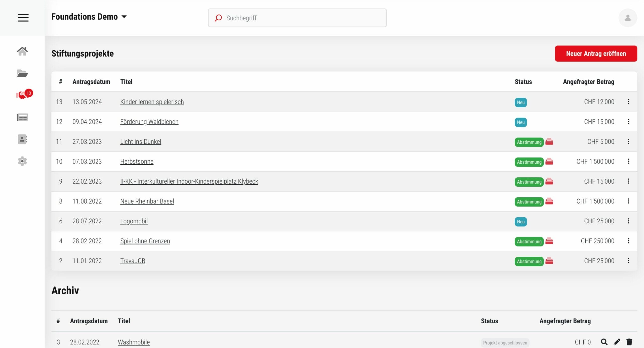Viewport: 644px width, 348px height.
Task: Open the Förderung Waldbienen project link
Action: pyautogui.click(x=149, y=122)
